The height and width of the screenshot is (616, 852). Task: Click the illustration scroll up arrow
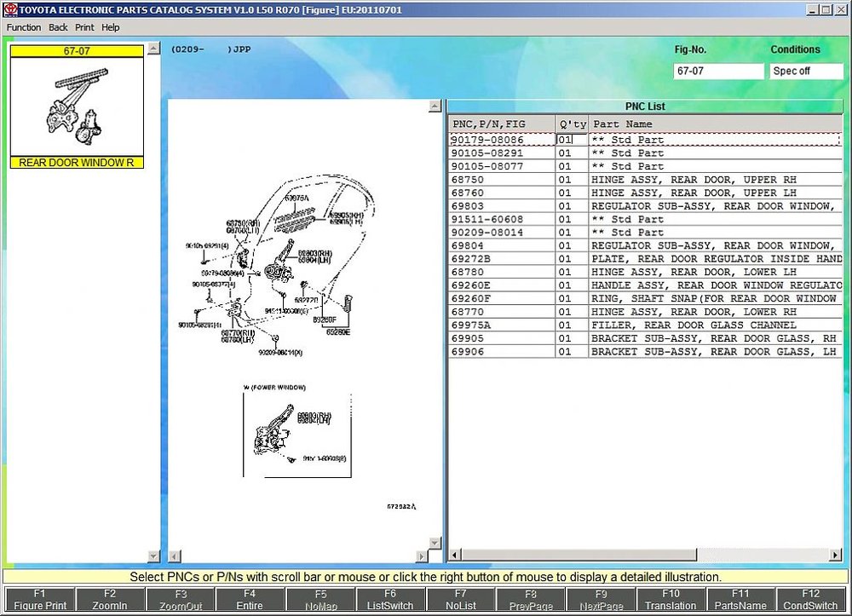[435, 106]
